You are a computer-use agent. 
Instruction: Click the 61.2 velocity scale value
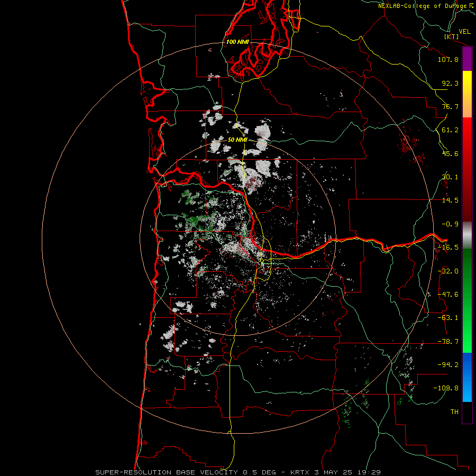(450, 130)
